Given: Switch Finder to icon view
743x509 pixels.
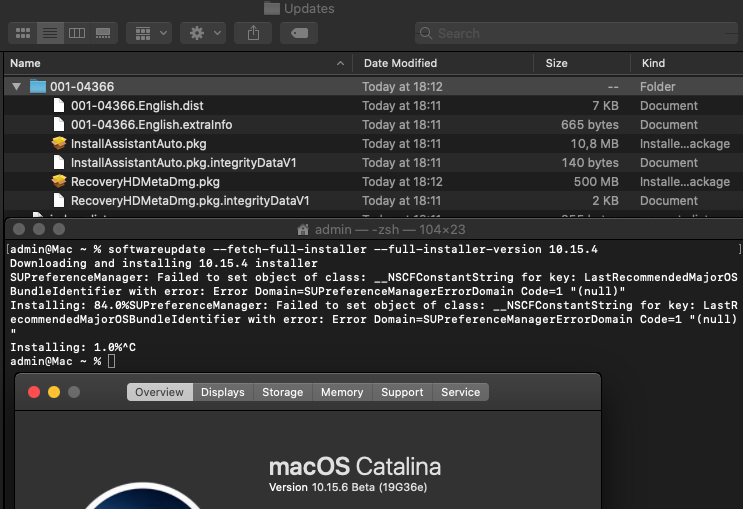Looking at the screenshot, I should (23, 33).
